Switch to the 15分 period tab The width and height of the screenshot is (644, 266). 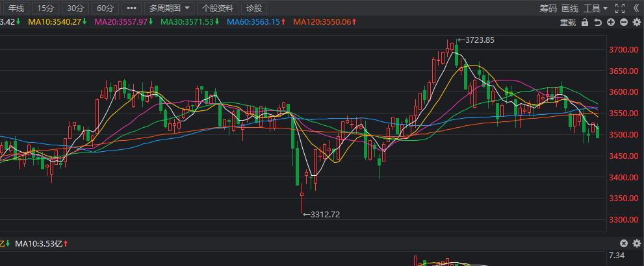click(x=45, y=8)
